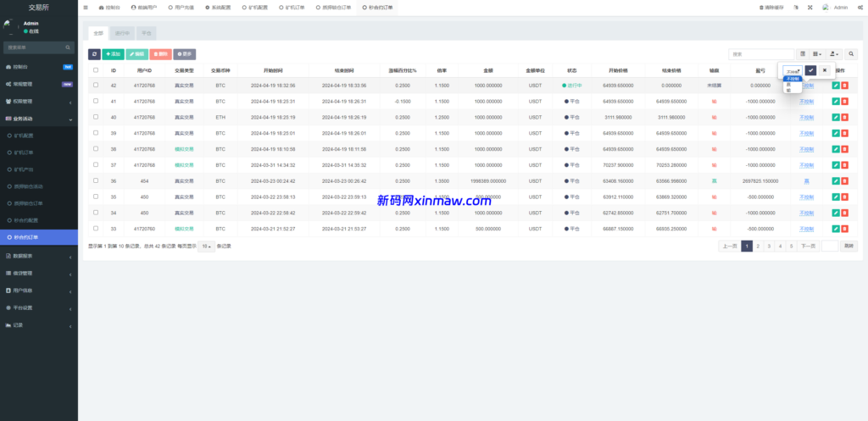Switch to the 进行中 tab

(123, 33)
